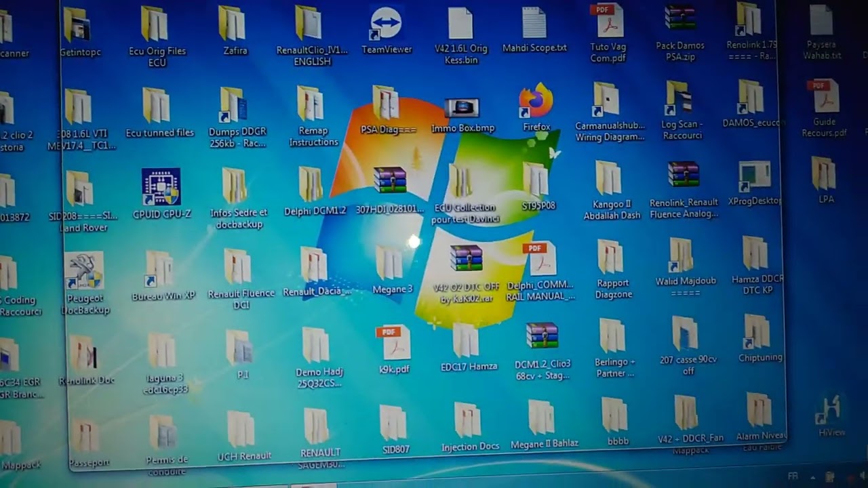Open the Demo Hadj 25Q32CS folder
Image resolution: width=868 pixels, height=488 pixels.
click(x=316, y=346)
